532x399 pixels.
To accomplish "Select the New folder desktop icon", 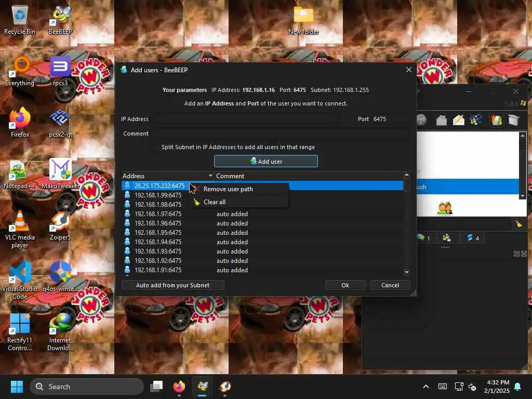I will (x=303, y=20).
